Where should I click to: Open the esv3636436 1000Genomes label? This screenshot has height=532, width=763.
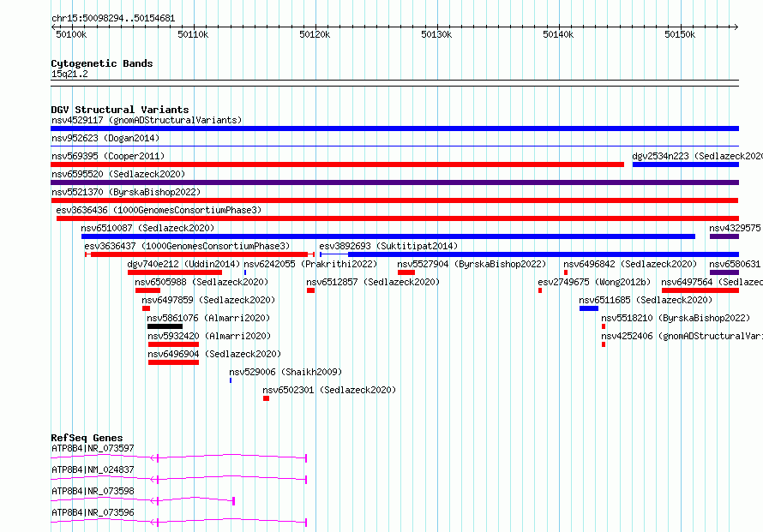159,210
